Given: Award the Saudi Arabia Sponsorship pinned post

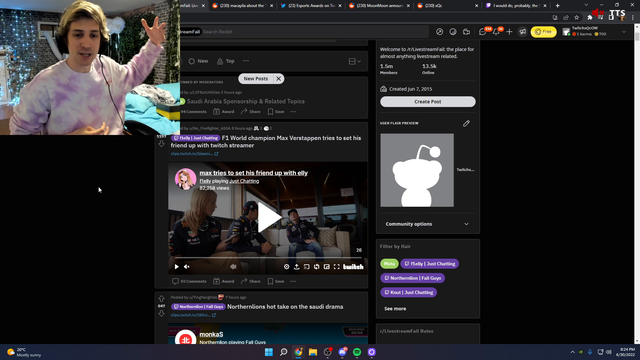Looking at the screenshot, I should tap(224, 111).
